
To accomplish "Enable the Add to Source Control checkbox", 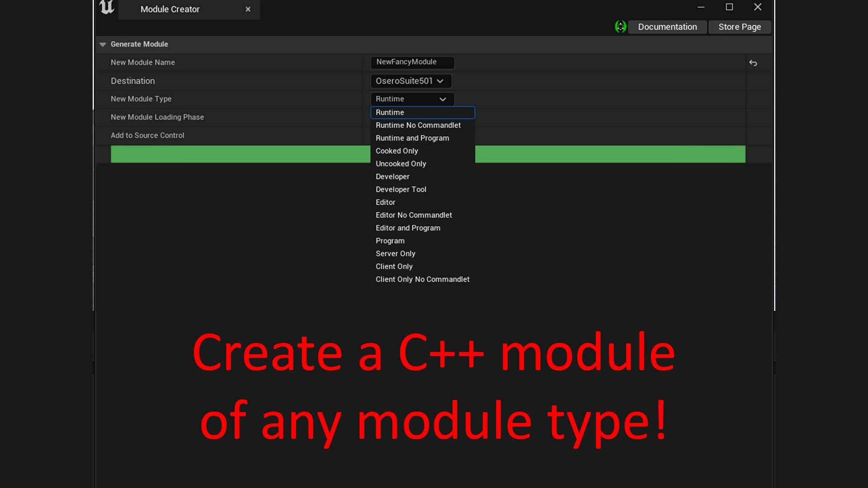I will tap(375, 136).
